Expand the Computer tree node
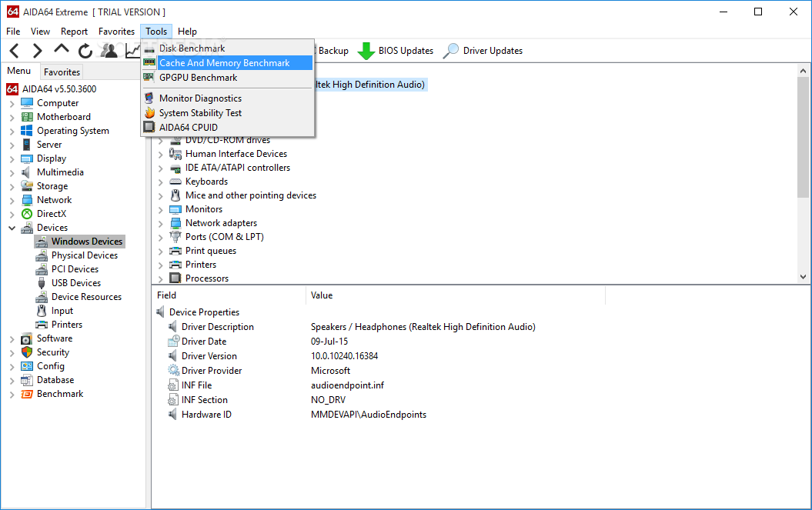812x510 pixels. pos(12,104)
